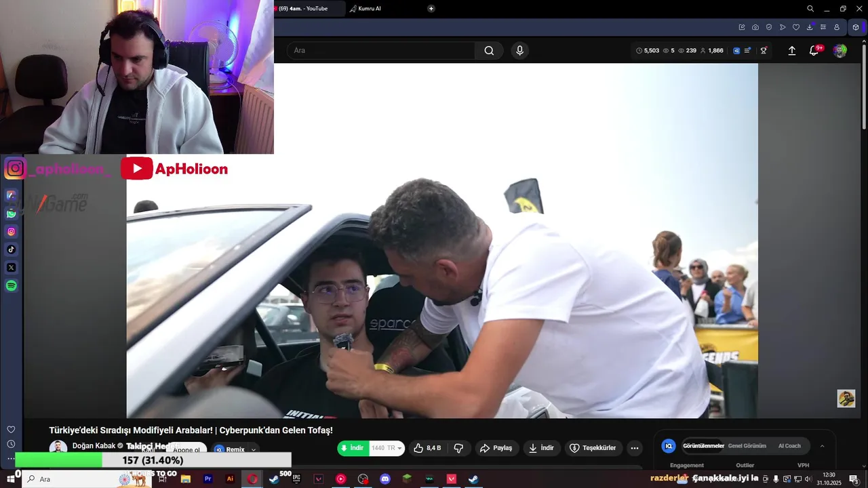Select the AI Coach tab in vidIQ panel
868x488 pixels.
point(789,446)
